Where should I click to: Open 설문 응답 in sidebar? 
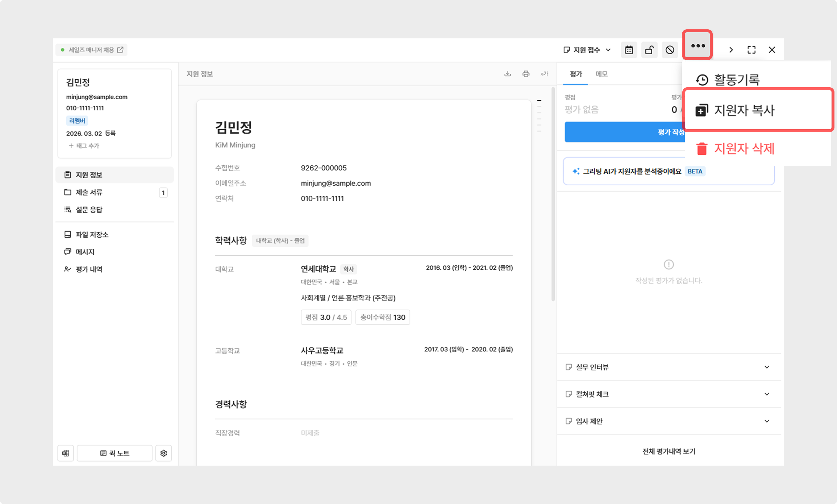point(114,210)
